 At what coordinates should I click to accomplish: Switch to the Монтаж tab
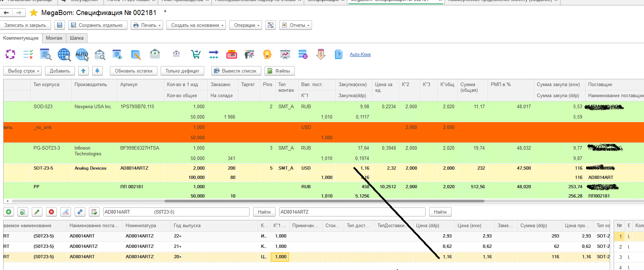pyautogui.click(x=54, y=38)
